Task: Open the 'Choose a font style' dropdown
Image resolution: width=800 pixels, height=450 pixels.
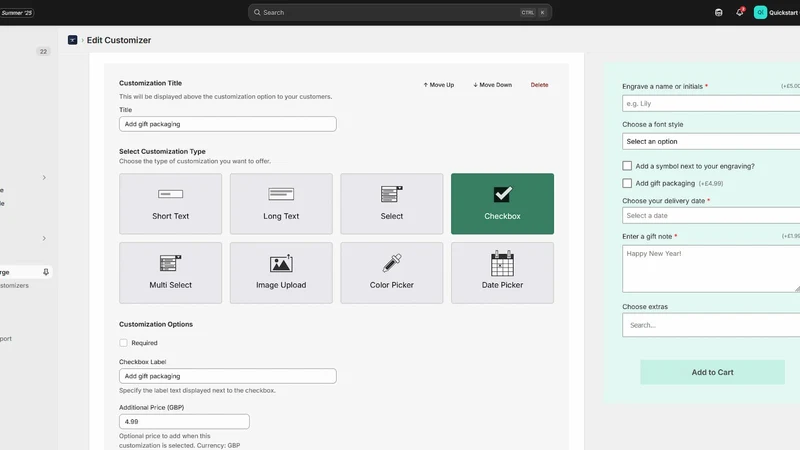Action: click(x=711, y=141)
